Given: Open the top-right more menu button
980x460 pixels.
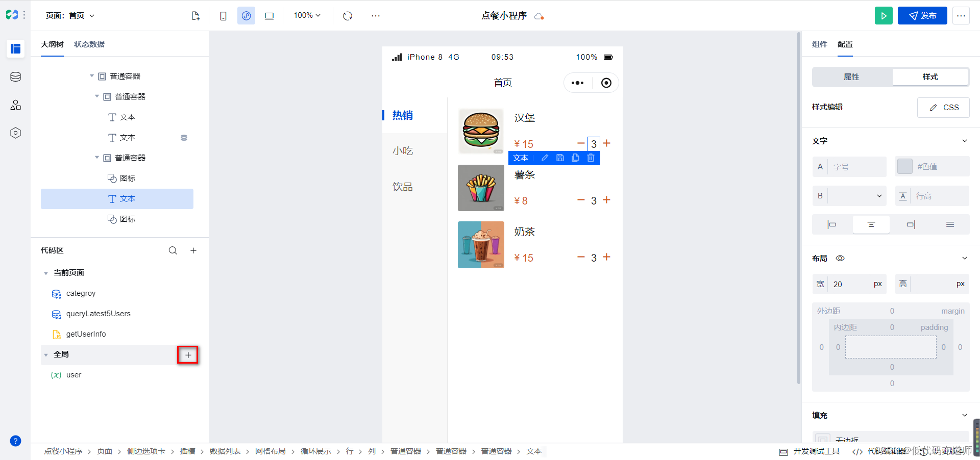Looking at the screenshot, I should (x=961, y=16).
